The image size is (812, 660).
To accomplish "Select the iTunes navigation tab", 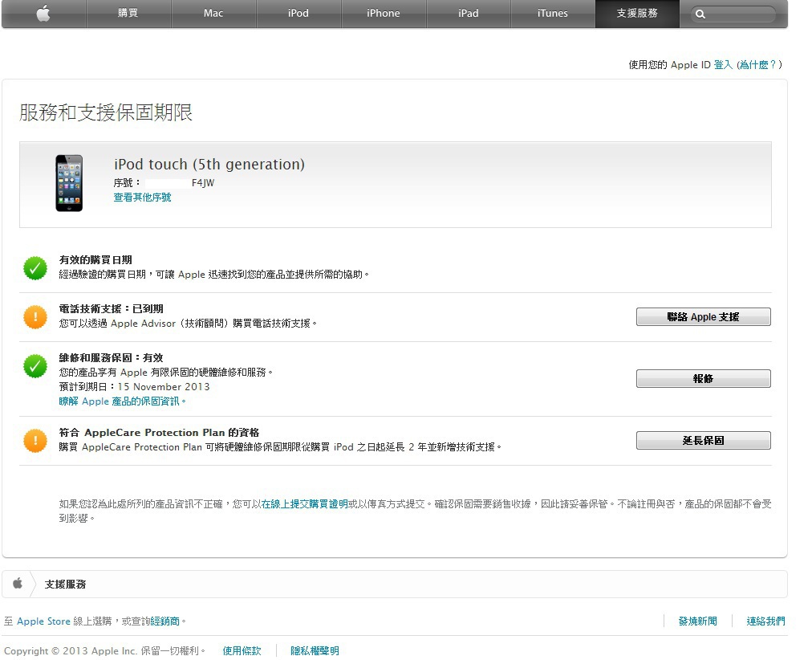I will (553, 14).
